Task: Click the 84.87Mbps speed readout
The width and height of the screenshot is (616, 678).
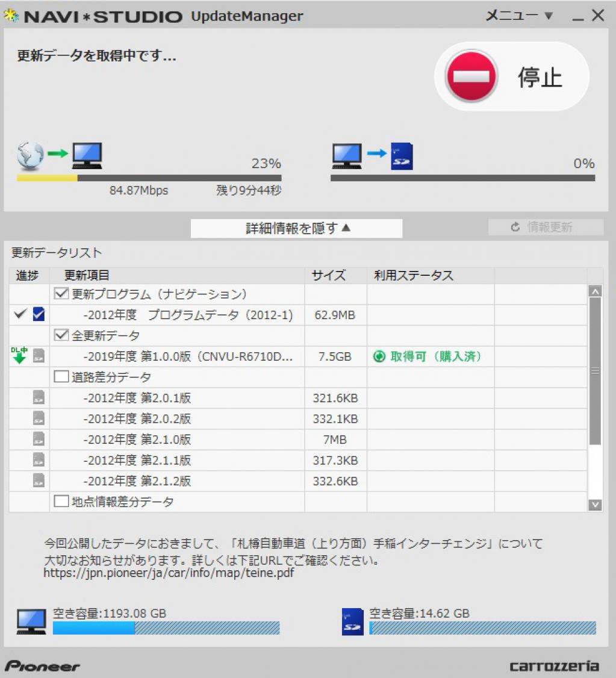Action: [x=138, y=190]
